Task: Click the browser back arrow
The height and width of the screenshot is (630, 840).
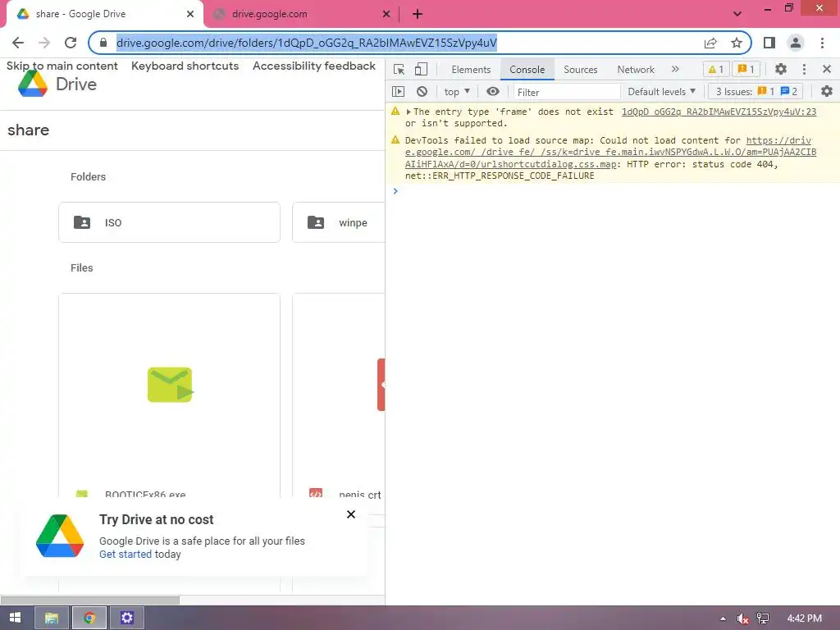Action: [x=18, y=43]
